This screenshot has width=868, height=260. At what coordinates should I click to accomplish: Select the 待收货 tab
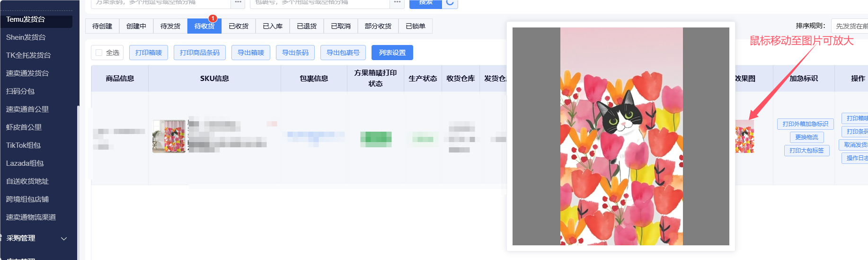click(x=204, y=26)
